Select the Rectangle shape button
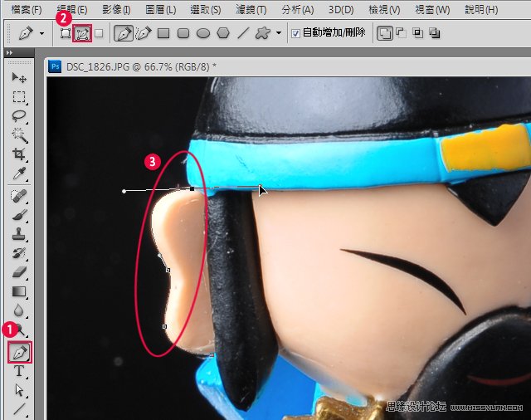531x420 pixels. (x=163, y=33)
